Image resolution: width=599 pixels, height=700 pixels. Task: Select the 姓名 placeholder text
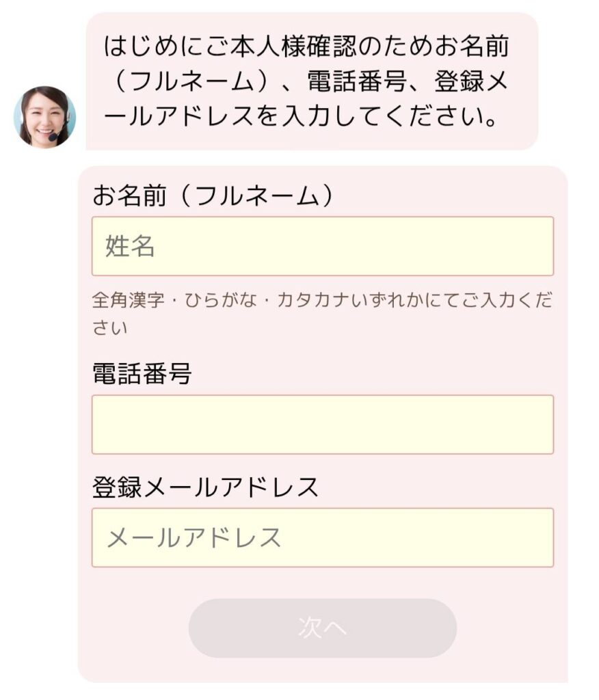(x=130, y=246)
